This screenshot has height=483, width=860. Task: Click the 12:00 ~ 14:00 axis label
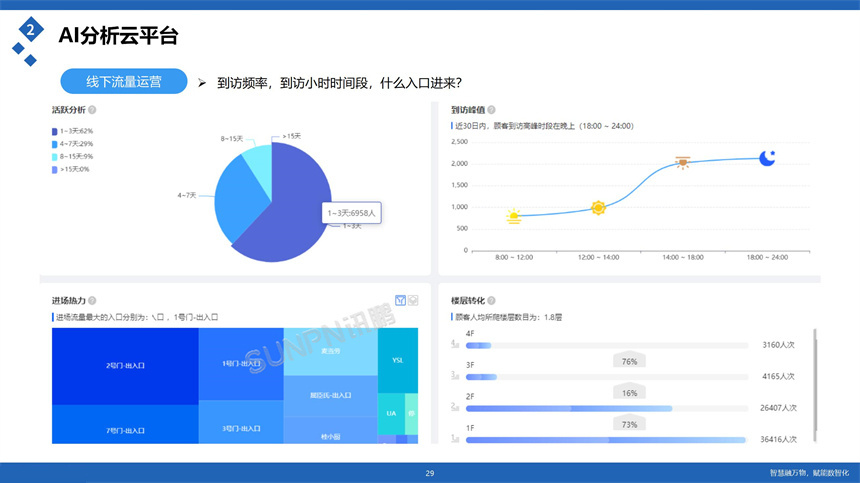click(598, 257)
